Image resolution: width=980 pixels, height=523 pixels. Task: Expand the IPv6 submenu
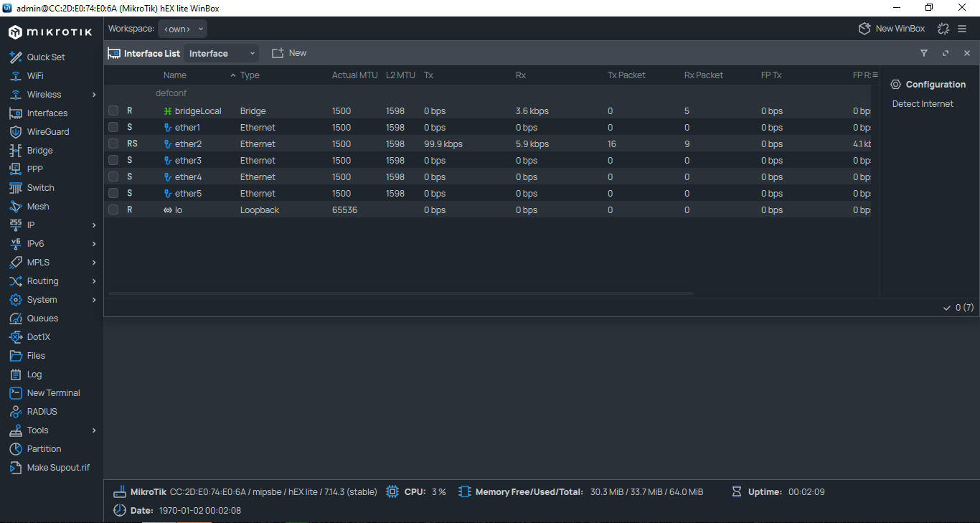click(94, 244)
